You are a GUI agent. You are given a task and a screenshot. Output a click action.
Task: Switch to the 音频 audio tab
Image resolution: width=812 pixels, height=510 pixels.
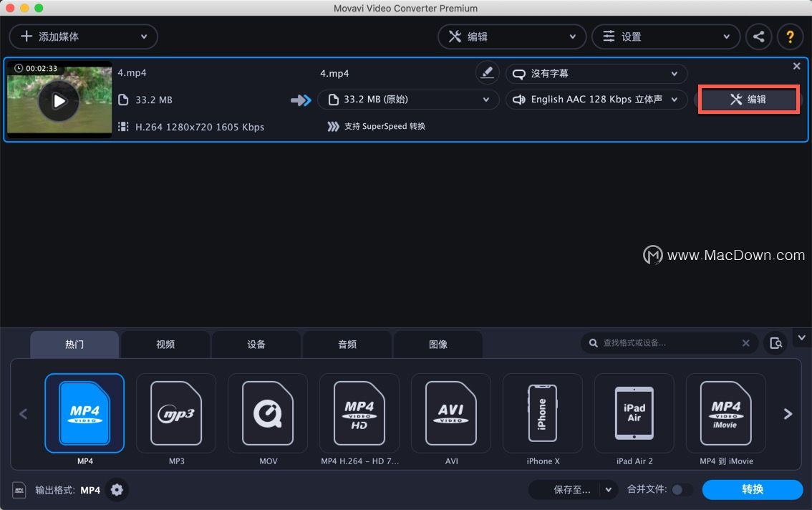click(347, 344)
